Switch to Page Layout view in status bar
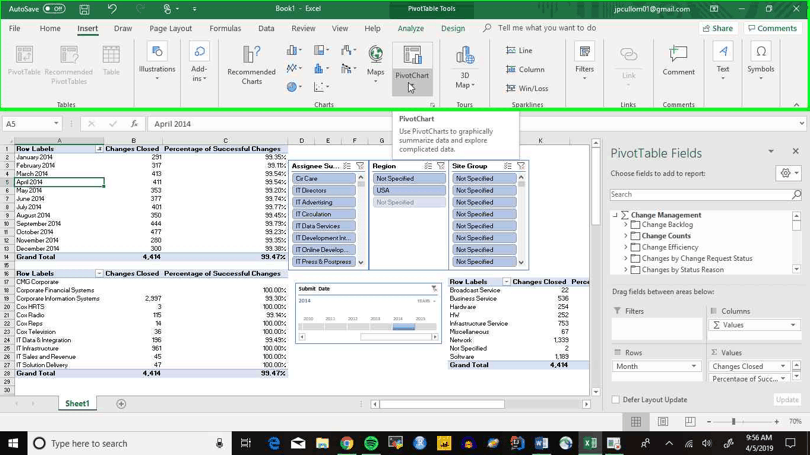 pos(663,422)
